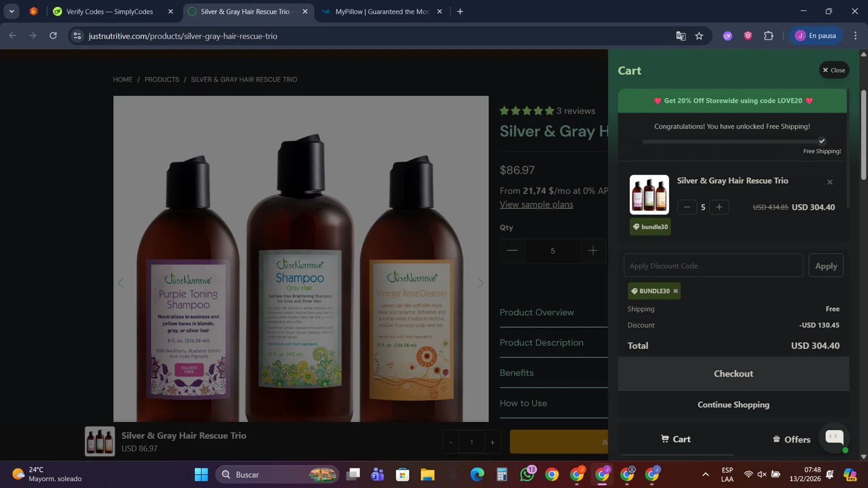Open the volume control in tray
Image resolution: width=868 pixels, height=488 pixels.
(x=762, y=475)
